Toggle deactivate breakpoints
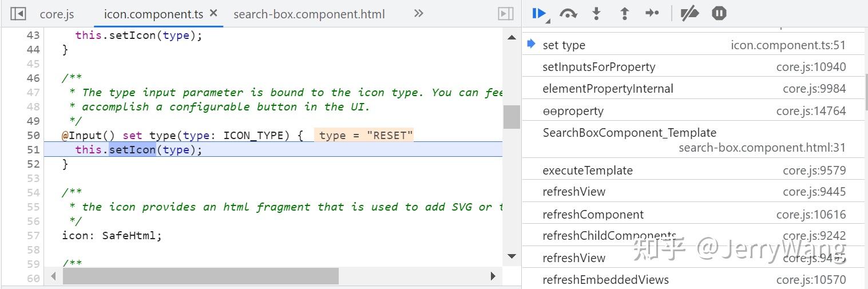Viewport: 868px width, 289px height. coord(689,13)
